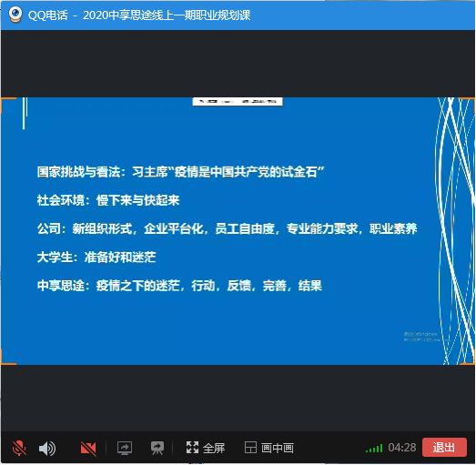Click the call duration 04:28
The width and height of the screenshot is (476, 465).
(402, 448)
